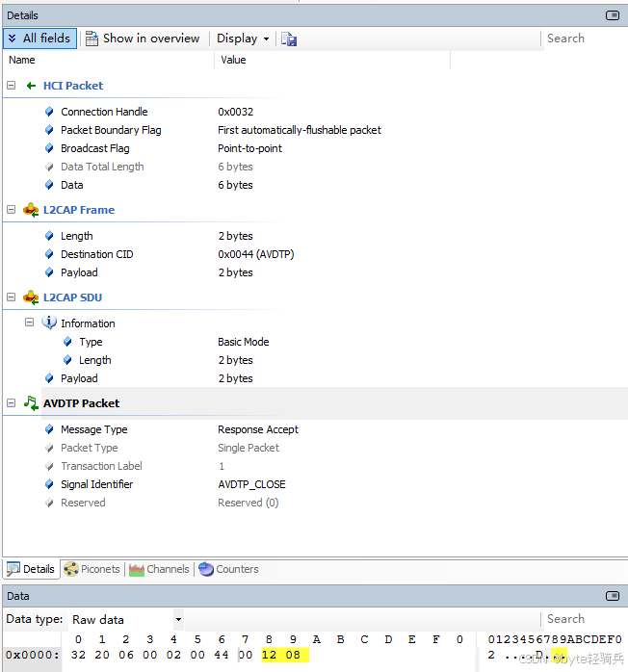Select the Packet Boundary Flag row

[x=315, y=130]
